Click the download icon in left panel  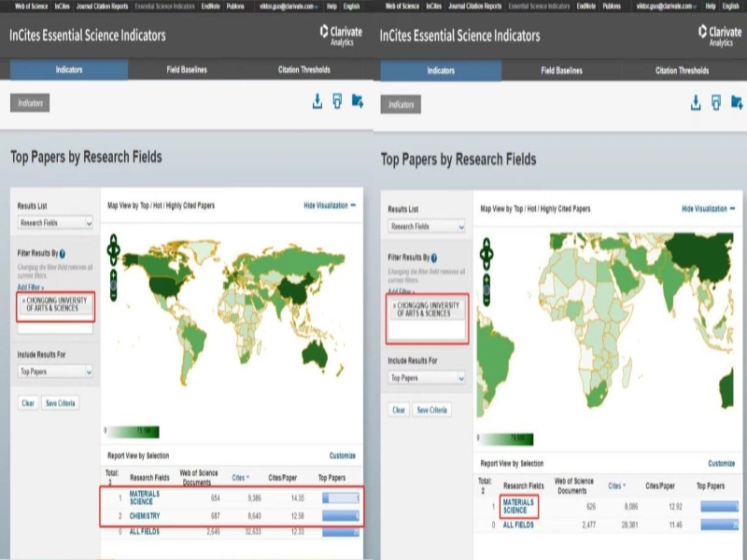[317, 102]
